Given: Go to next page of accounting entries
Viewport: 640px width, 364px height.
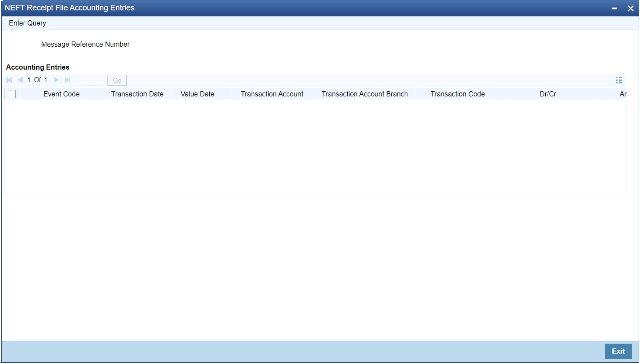Looking at the screenshot, I should click(56, 80).
